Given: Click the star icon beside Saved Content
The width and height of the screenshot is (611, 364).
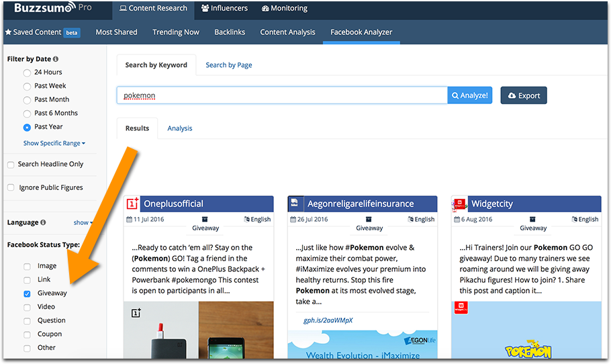Looking at the screenshot, I should point(8,32).
